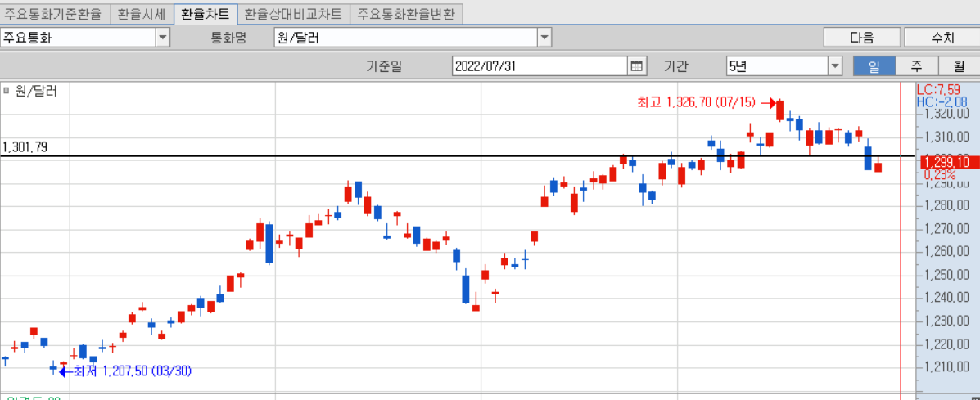Click the 원/달러 currency name field
The width and height of the screenshot is (980, 400).
406,38
